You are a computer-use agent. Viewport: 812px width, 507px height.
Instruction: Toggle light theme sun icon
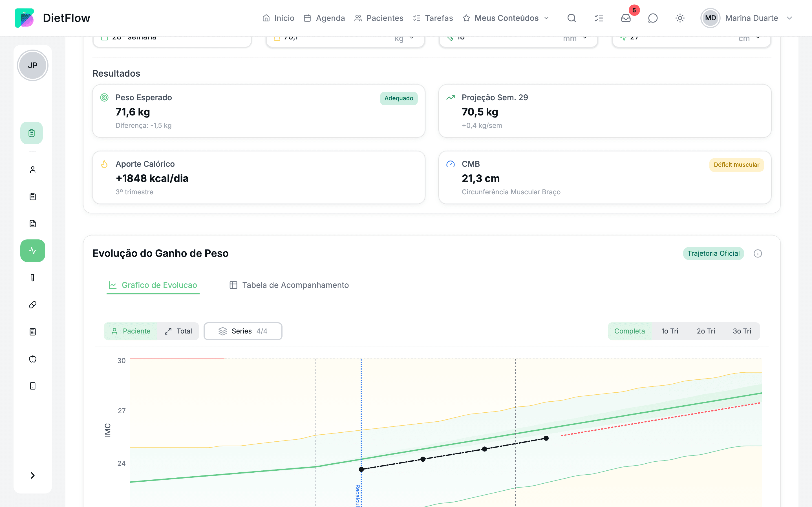[x=680, y=18]
